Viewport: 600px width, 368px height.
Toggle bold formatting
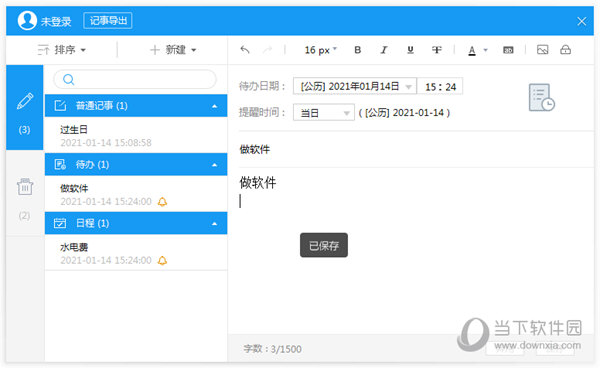pos(357,50)
